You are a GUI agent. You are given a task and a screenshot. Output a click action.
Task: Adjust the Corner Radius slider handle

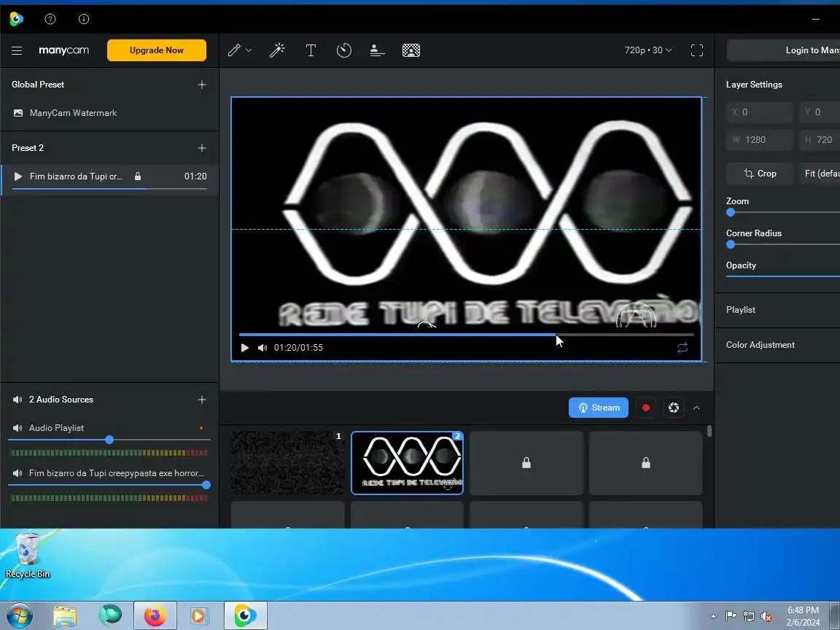pyautogui.click(x=731, y=244)
